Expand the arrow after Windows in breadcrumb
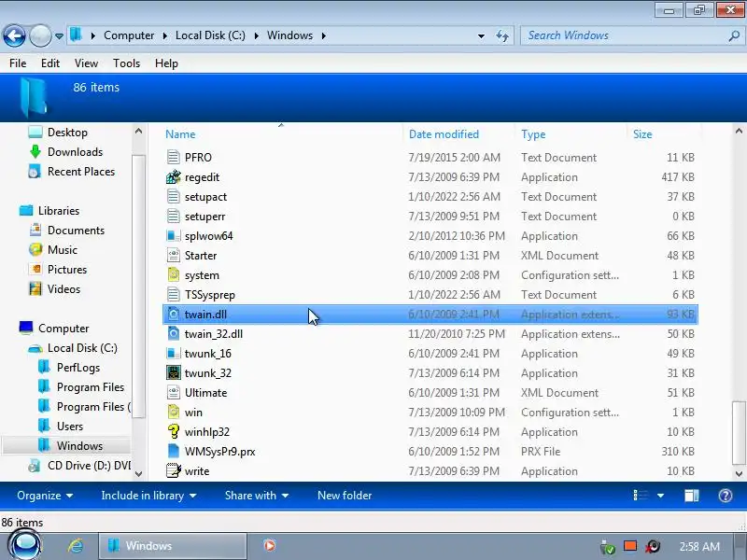 click(x=324, y=35)
